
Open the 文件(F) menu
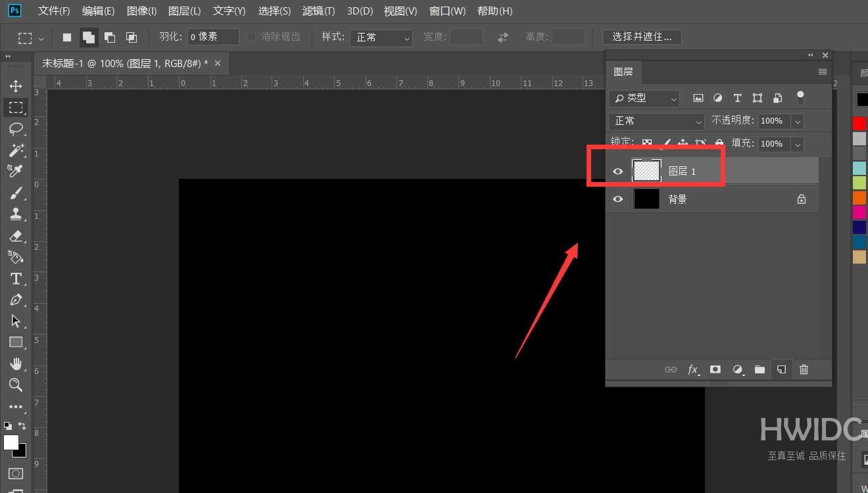click(x=54, y=11)
